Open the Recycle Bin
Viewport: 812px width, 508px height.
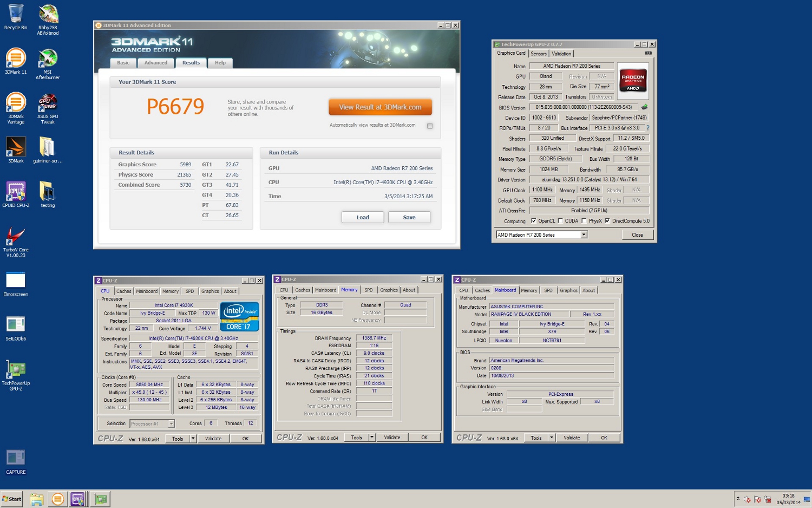(x=16, y=16)
